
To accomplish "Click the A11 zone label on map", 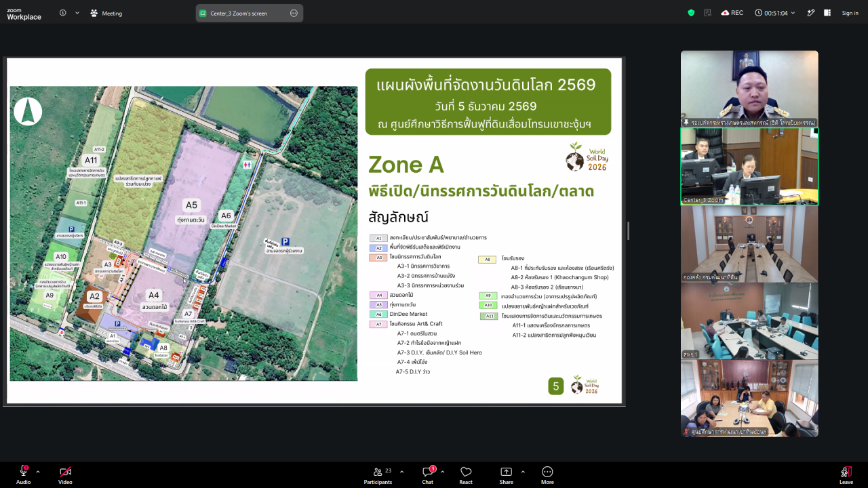I will [92, 161].
